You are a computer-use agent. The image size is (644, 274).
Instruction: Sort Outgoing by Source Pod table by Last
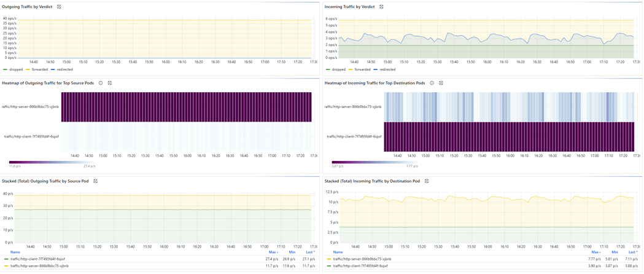[x=311, y=252]
